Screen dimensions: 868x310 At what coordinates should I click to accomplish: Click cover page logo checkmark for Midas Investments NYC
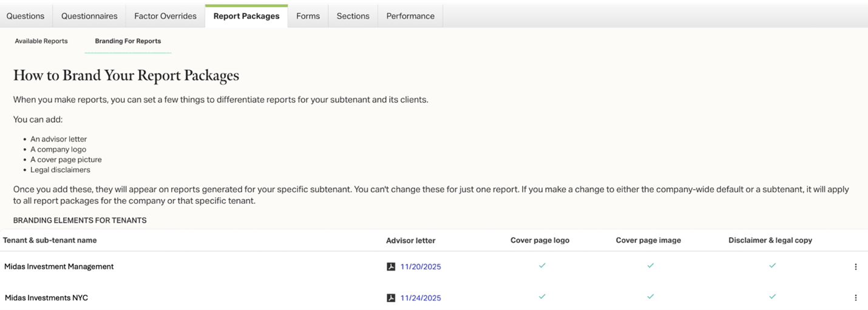542,297
